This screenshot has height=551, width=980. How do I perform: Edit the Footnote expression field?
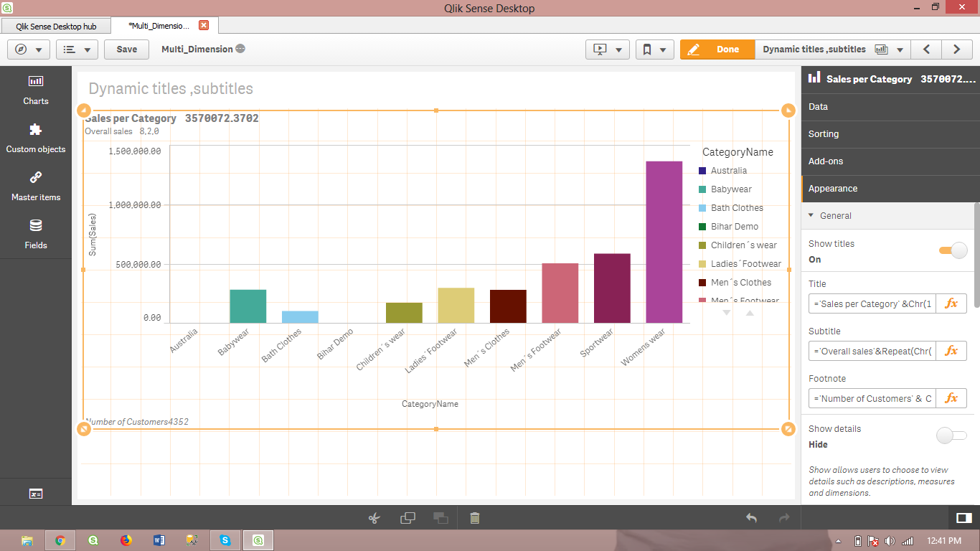pyautogui.click(x=872, y=398)
